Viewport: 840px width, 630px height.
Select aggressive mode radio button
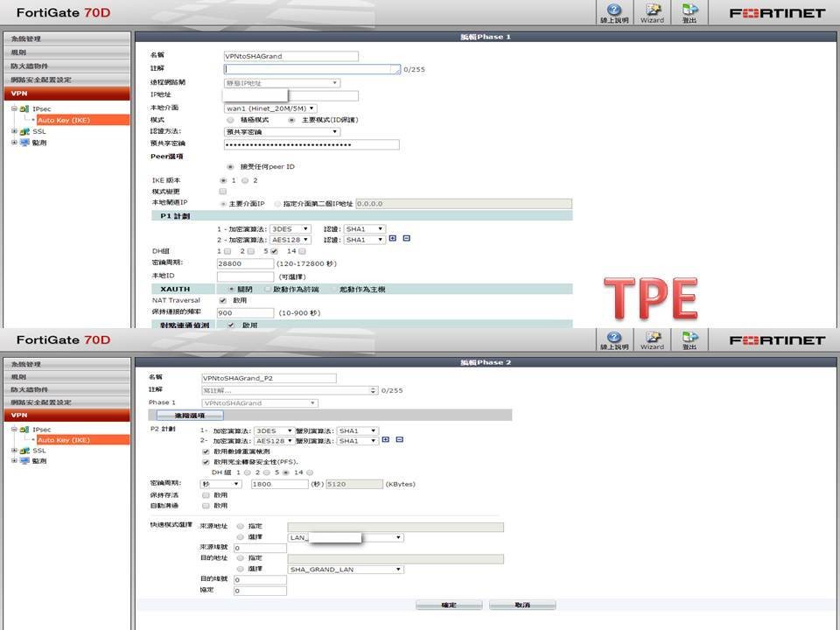230,120
